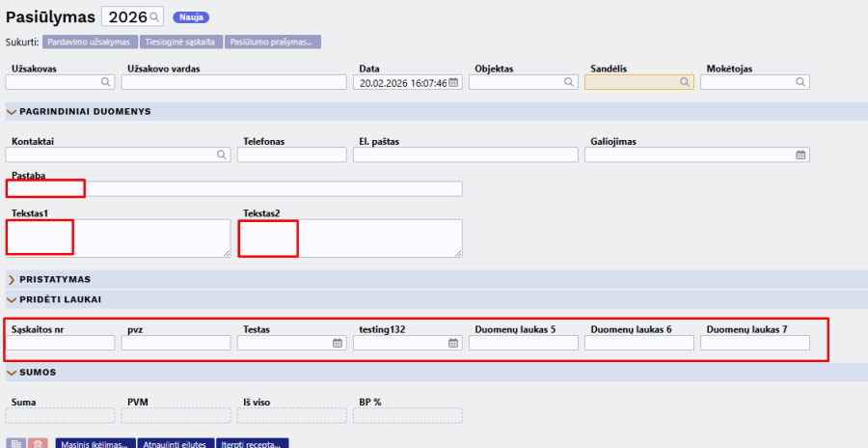Click search icon in Kontaktai field
Viewport: 868px width, 448px height.
pos(221,154)
